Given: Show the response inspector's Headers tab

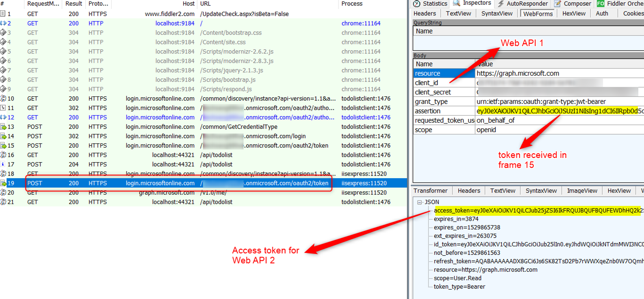Looking at the screenshot, I should (x=469, y=191).
